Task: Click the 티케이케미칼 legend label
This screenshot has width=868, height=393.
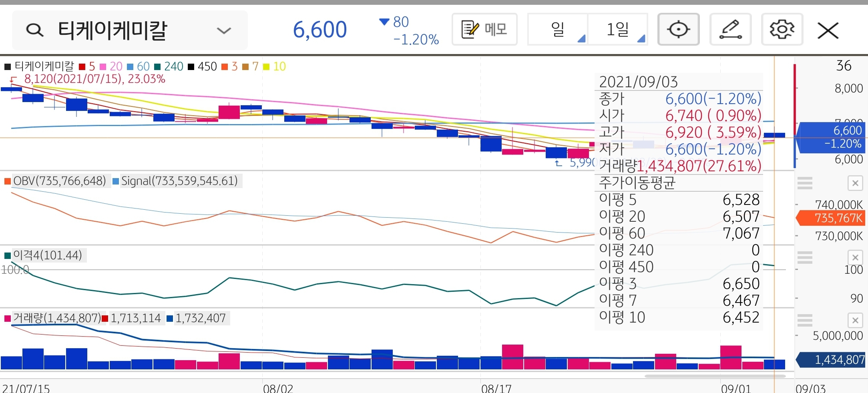Action: 44,66
